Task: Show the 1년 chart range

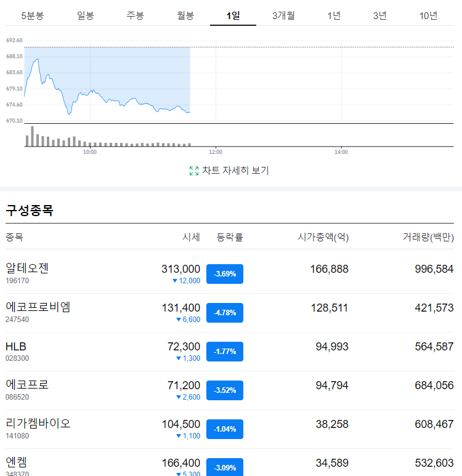Action: pos(334,15)
